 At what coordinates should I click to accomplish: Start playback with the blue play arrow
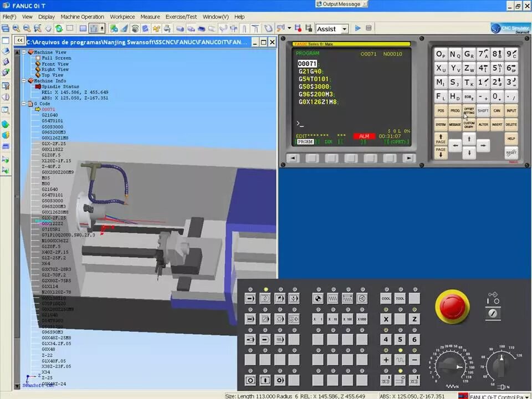pos(357,28)
